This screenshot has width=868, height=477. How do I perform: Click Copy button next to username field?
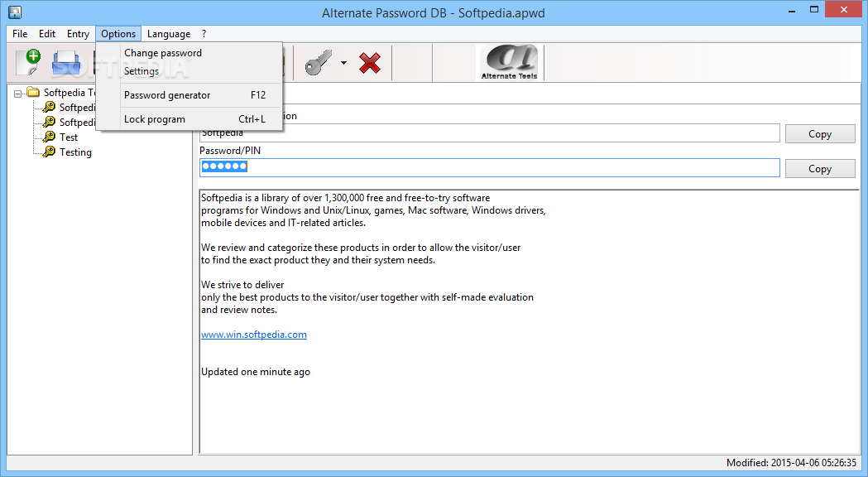820,133
